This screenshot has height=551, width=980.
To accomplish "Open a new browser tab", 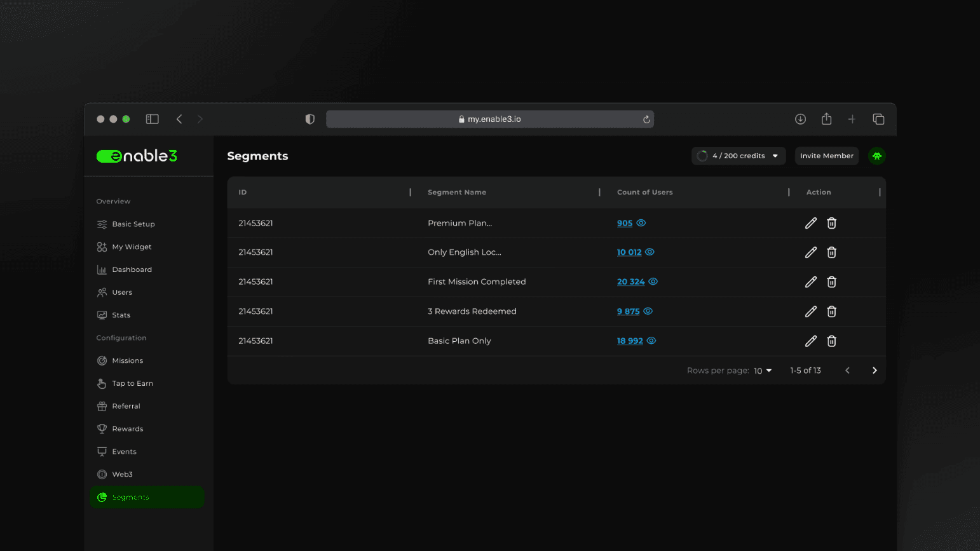I will click(x=852, y=119).
